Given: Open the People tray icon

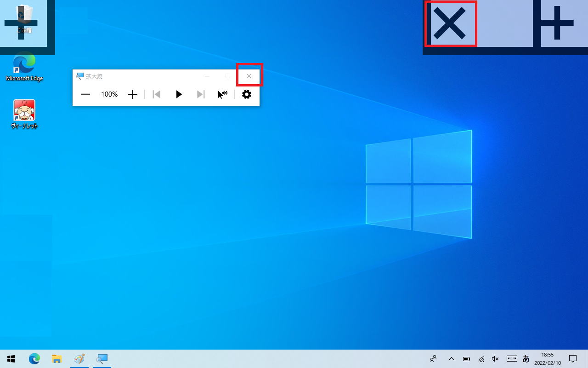Looking at the screenshot, I should click(x=433, y=359).
